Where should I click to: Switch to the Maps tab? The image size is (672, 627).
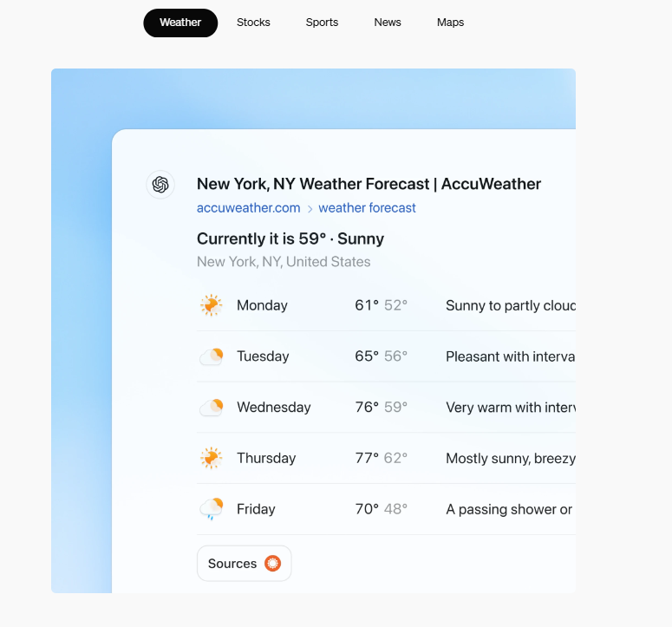[450, 23]
